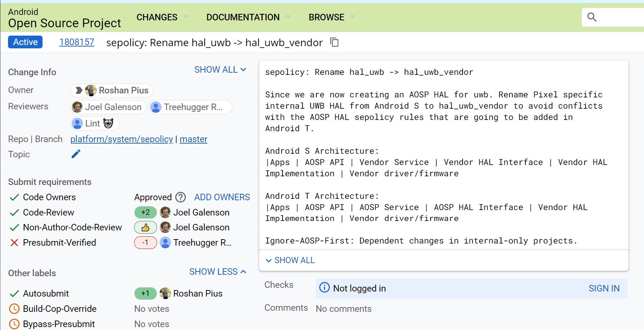Click the thumbs-up vote chip
Viewport: 644px width, 330px height.
[145, 228]
